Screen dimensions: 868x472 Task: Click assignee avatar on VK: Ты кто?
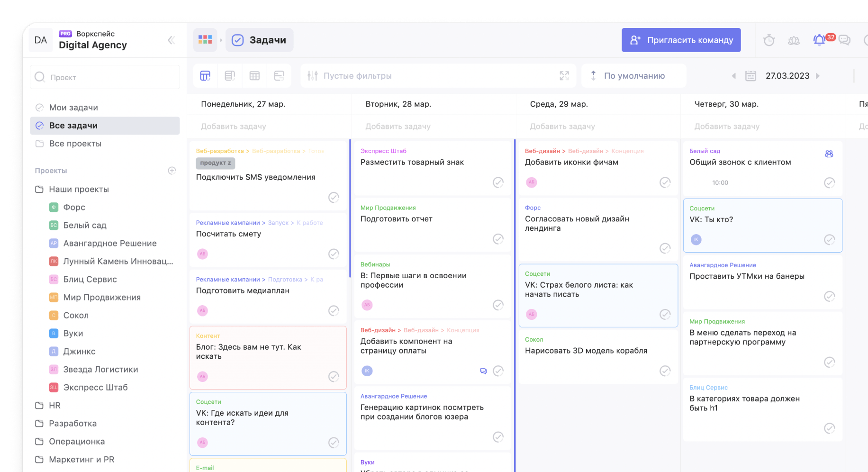[x=696, y=240]
